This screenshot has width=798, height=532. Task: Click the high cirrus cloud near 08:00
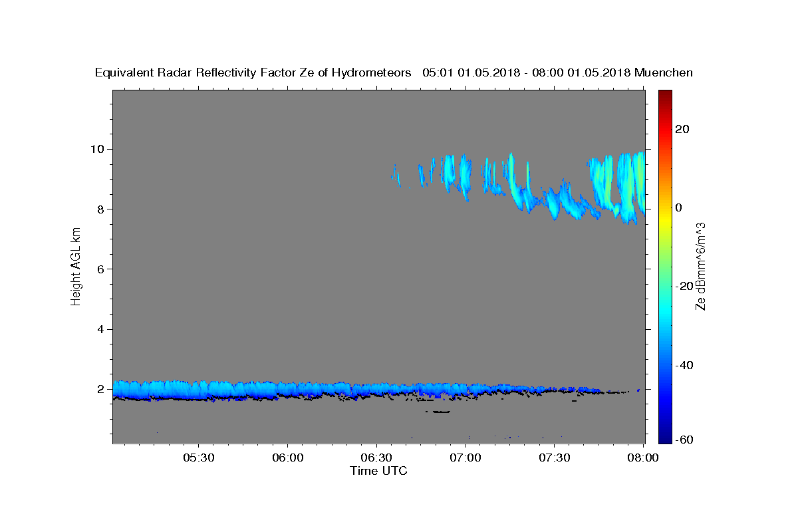point(618,185)
